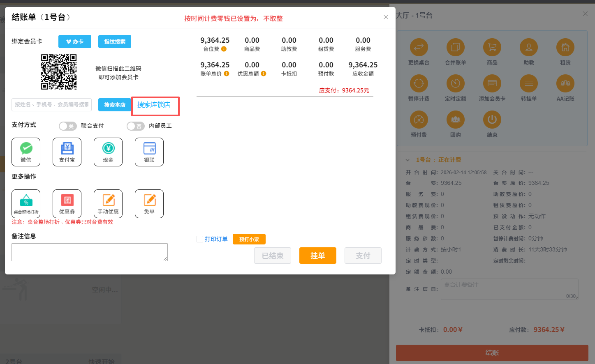Collapse the 1号台 billing details section
Screen dimensions: 595x364
407,160
